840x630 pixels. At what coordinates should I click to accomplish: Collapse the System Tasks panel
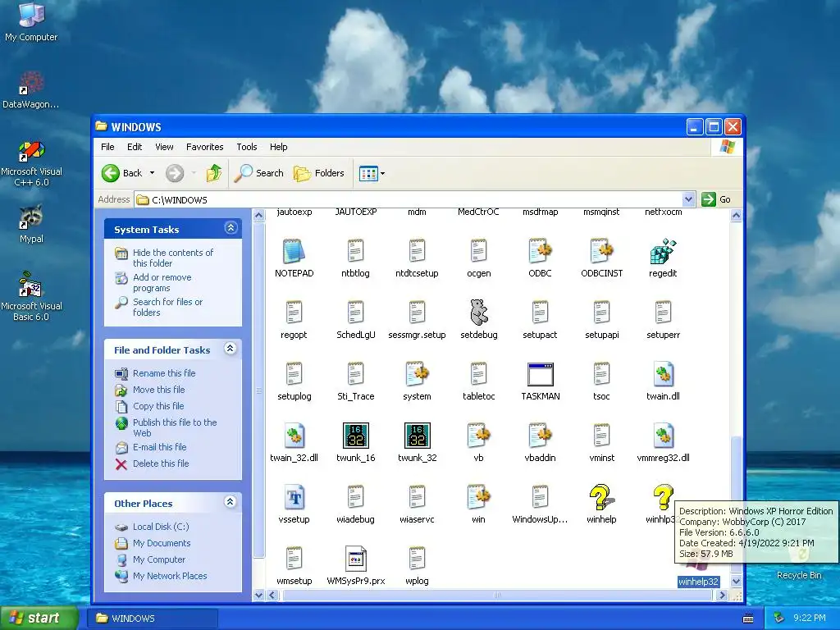coord(231,228)
